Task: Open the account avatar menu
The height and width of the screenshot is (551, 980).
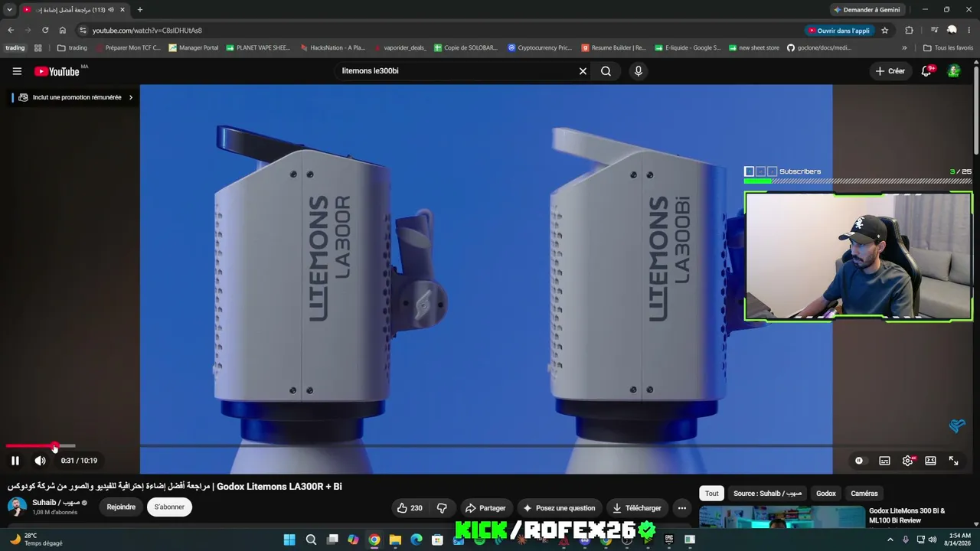Action: click(954, 71)
